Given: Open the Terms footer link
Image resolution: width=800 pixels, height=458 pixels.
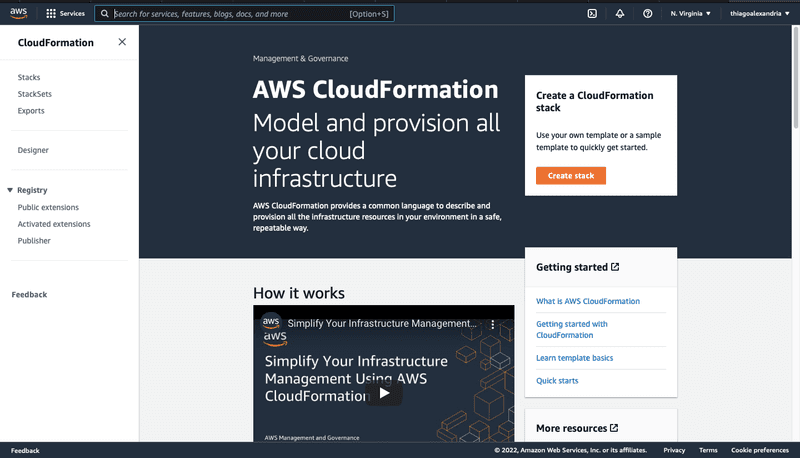Looking at the screenshot, I should point(708,450).
